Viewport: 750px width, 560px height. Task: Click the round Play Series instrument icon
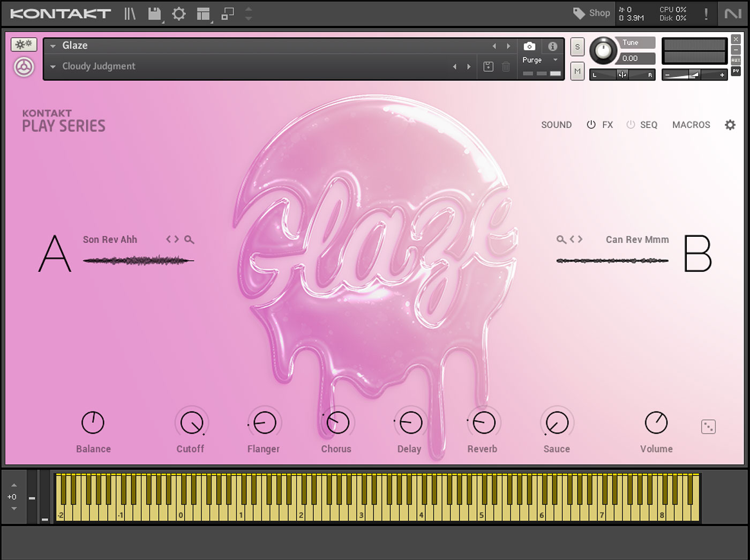tap(24, 67)
